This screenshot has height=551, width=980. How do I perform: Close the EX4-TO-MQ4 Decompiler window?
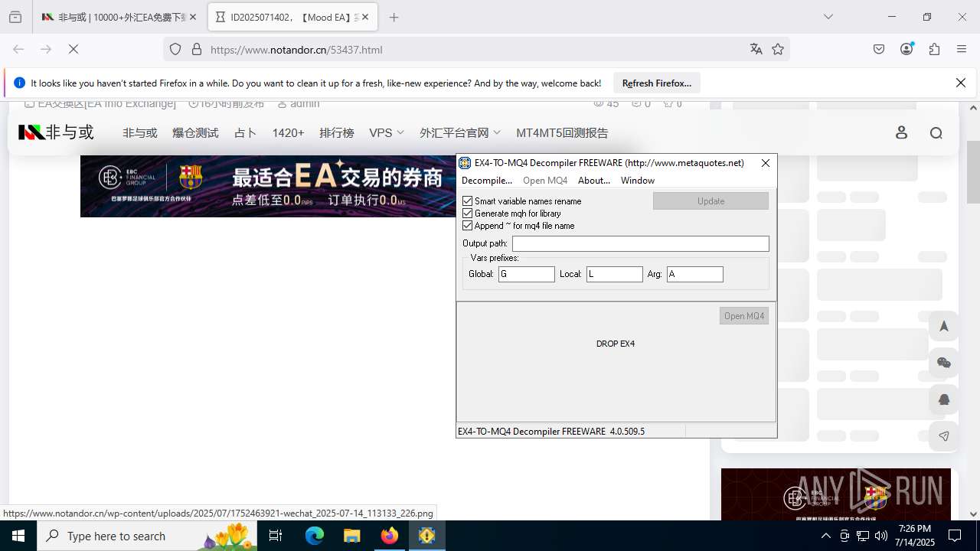click(x=766, y=163)
